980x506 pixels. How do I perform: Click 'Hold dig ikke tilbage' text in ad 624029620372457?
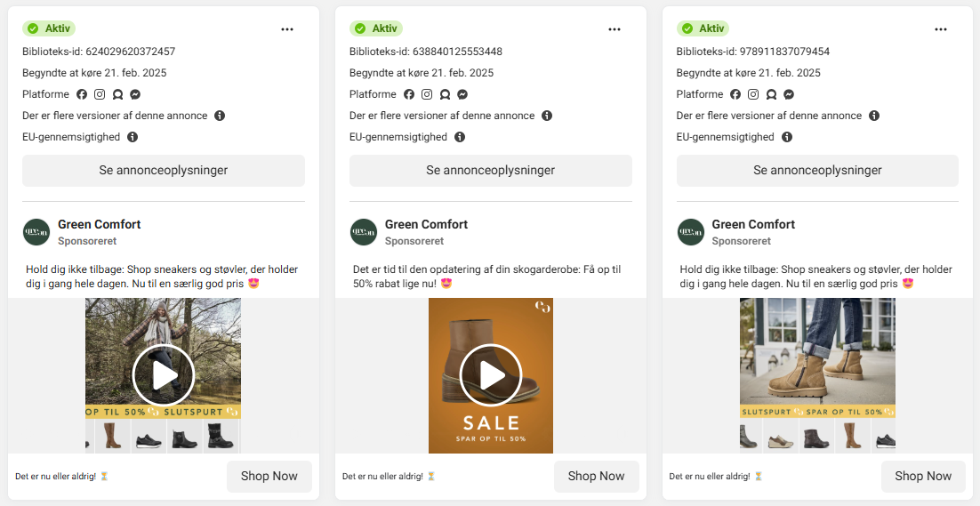(162, 276)
